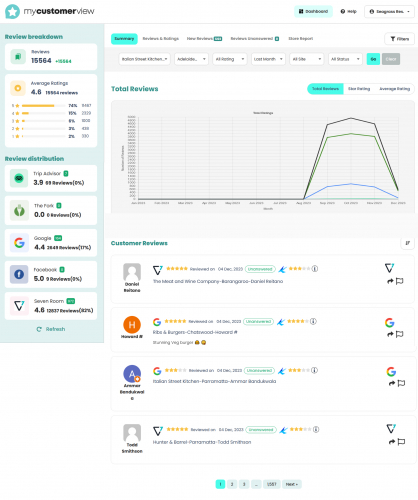Click The Fork logo icon
418x500 pixels.
tap(19, 211)
